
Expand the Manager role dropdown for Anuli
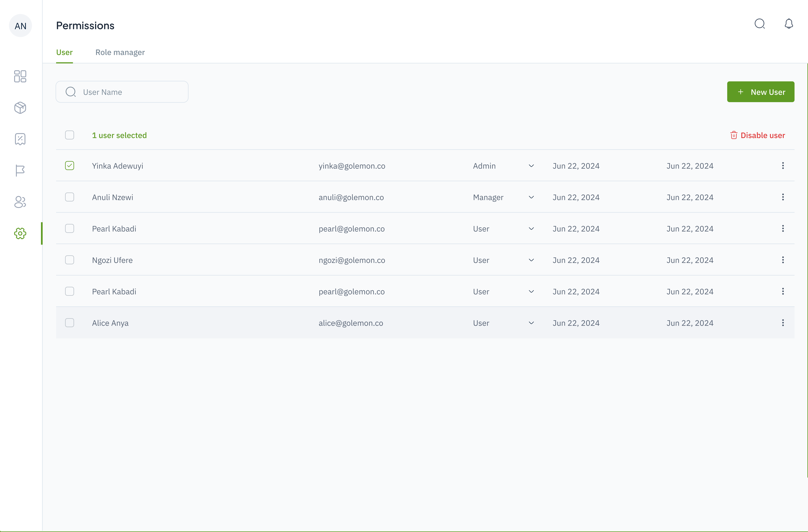click(531, 197)
